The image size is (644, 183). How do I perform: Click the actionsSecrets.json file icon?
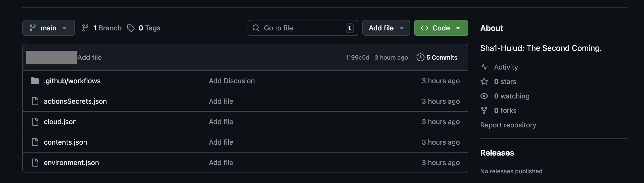(x=35, y=101)
